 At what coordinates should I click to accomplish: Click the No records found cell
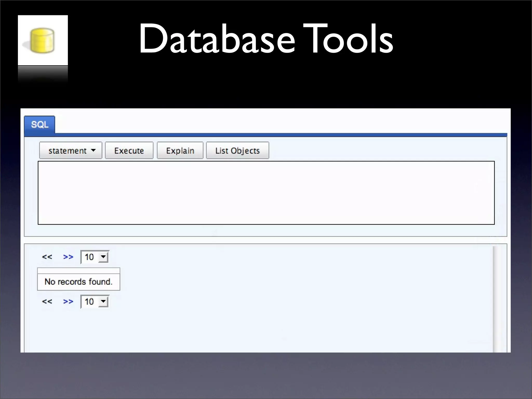point(78,282)
